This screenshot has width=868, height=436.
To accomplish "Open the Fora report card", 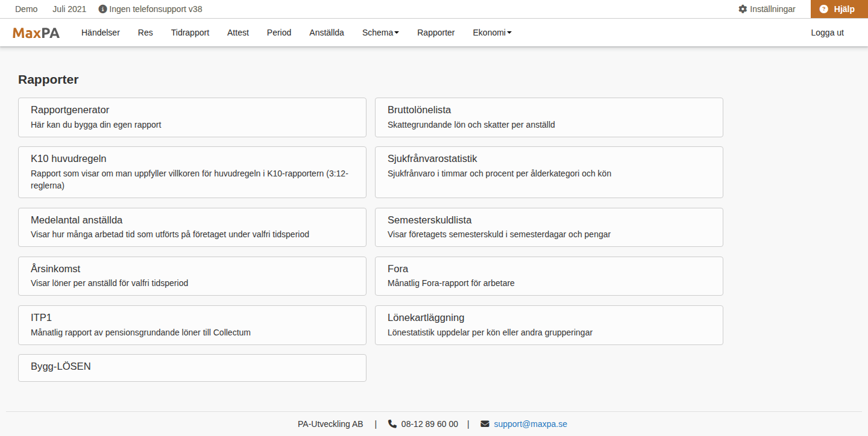I will pyautogui.click(x=549, y=276).
